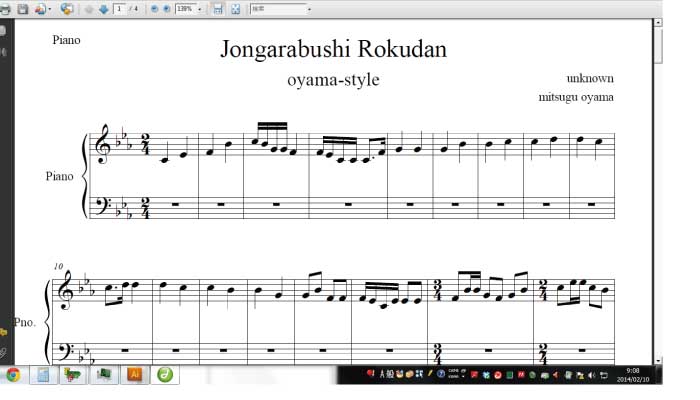Click the Print icon in the toolbar
700x400 pixels.
[x=5, y=9]
